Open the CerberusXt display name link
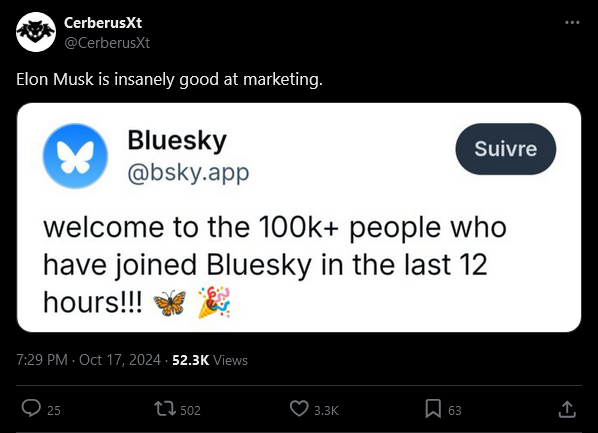Viewport: 598px width, 433px height. click(x=103, y=23)
